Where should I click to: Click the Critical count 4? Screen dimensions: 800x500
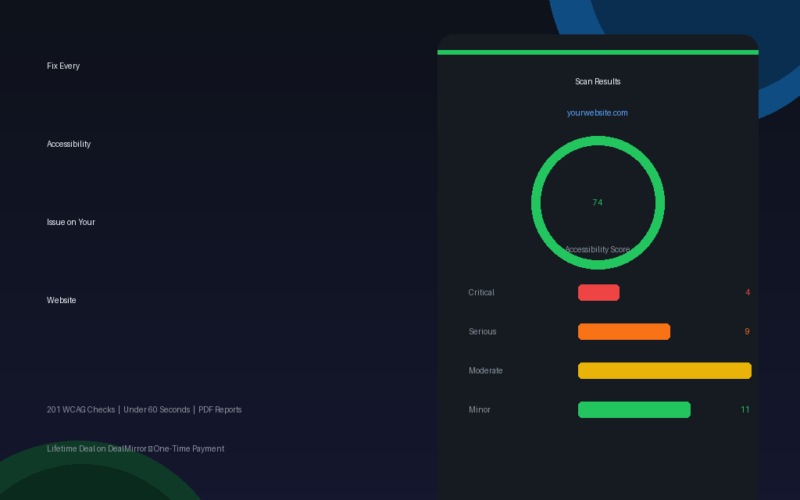point(747,292)
